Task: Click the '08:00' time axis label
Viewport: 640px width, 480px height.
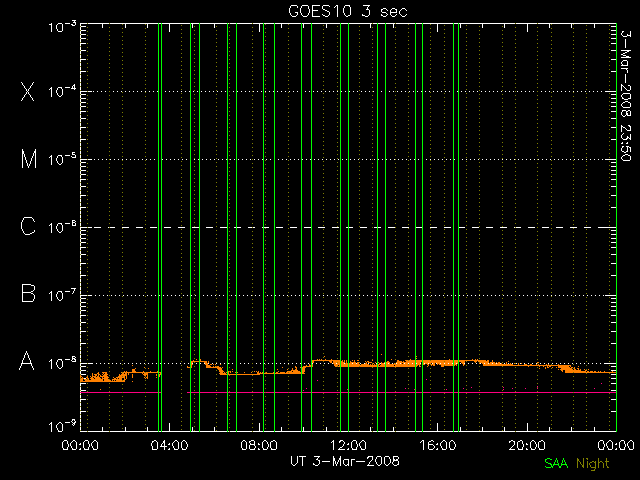Action: click(x=259, y=445)
